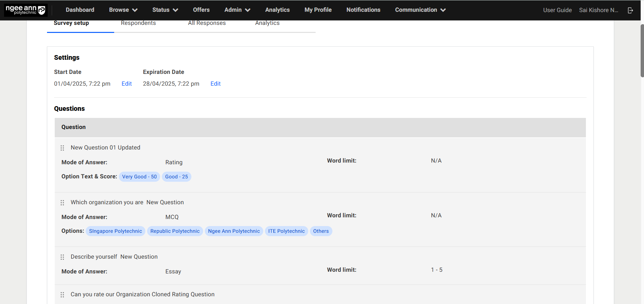This screenshot has height=304, width=644.
Task: Click the page vertical scrollbar
Action: click(x=642, y=50)
